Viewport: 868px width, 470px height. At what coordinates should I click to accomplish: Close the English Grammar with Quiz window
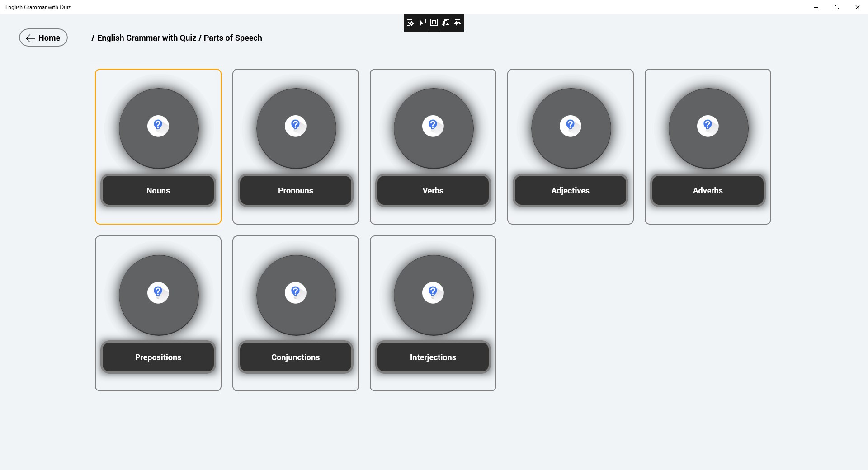click(x=858, y=7)
